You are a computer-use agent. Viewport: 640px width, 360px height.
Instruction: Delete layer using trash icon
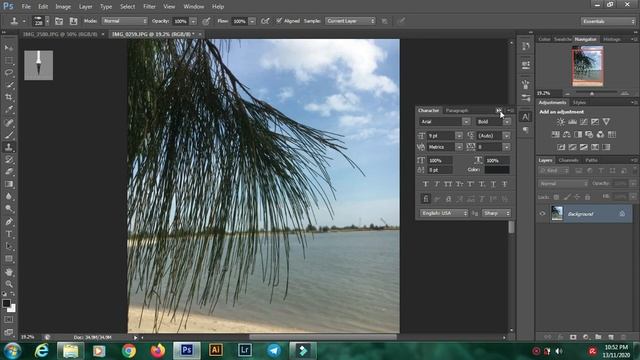(x=623, y=337)
